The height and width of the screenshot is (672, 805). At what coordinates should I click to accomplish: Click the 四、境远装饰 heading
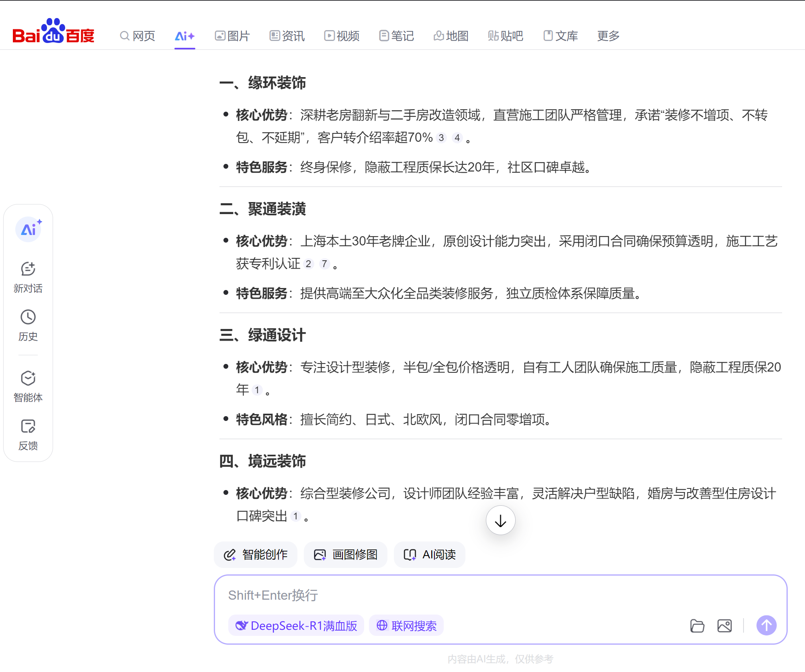(x=263, y=462)
